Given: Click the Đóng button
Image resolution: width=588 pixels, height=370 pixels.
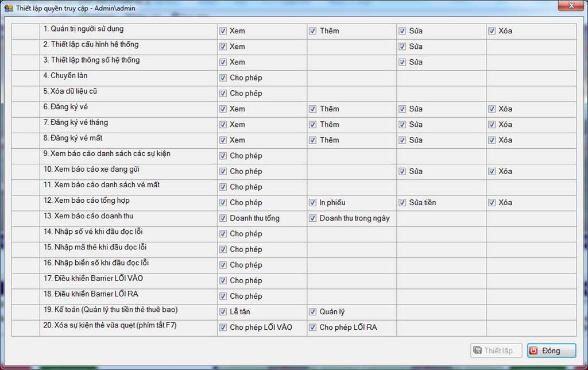Looking at the screenshot, I should pos(551,350).
